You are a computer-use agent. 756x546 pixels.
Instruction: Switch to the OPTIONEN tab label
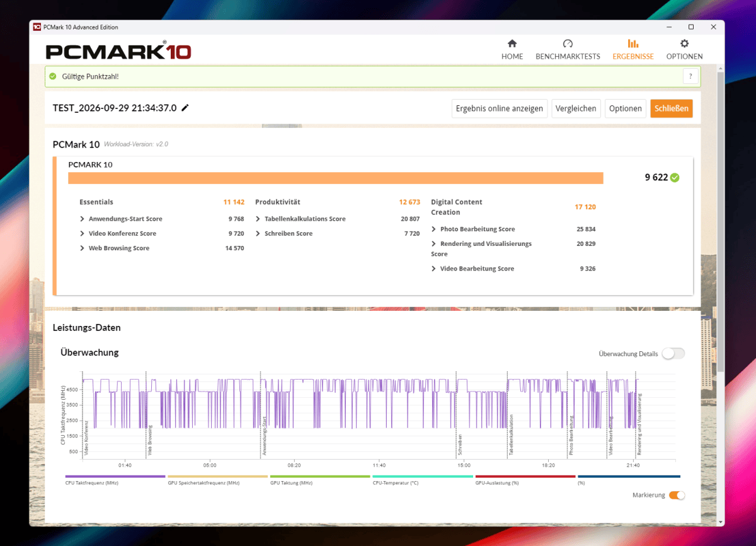[684, 56]
